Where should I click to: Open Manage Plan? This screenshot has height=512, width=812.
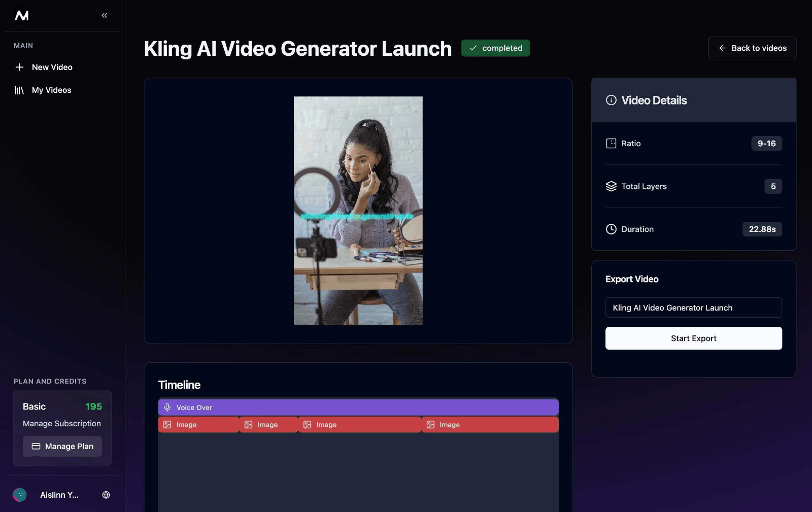click(62, 447)
